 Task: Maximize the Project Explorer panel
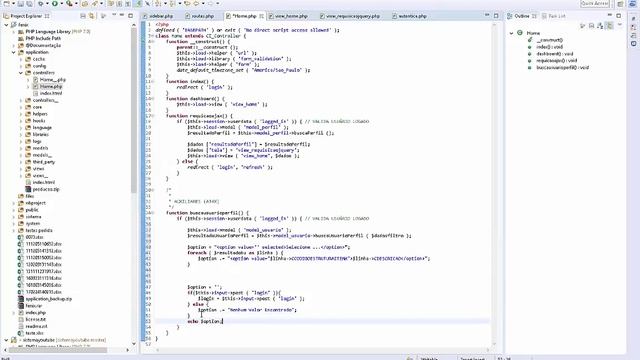point(130,16)
